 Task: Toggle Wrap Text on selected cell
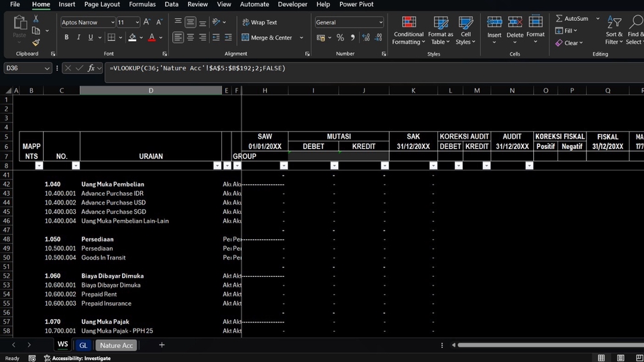260,22
